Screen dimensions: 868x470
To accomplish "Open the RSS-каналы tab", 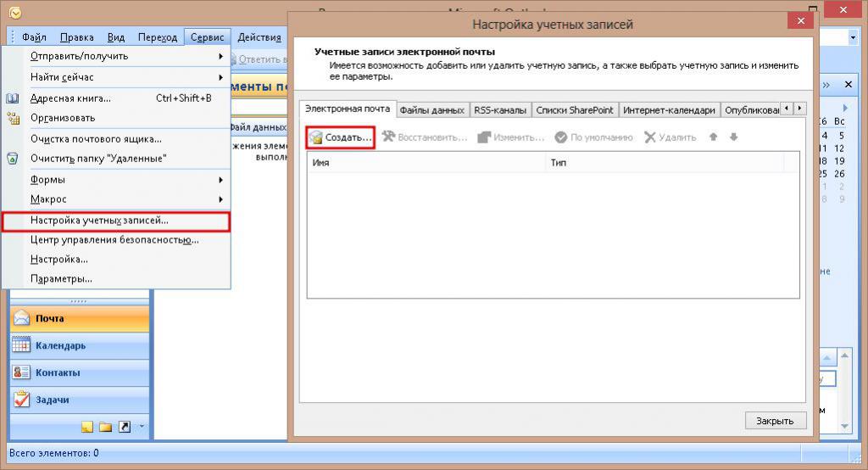I will point(500,110).
